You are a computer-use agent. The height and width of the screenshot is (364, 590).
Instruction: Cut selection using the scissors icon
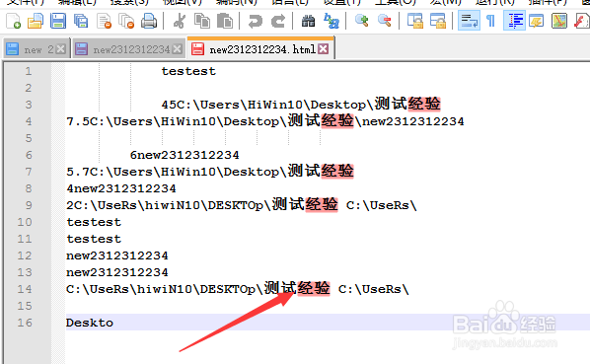tap(180, 21)
